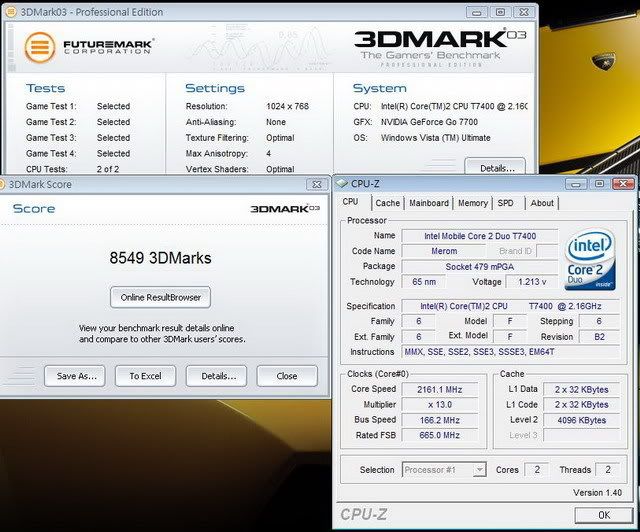Minimize the CPU-Z window
Screen dimensions: 640x532
tap(576, 184)
